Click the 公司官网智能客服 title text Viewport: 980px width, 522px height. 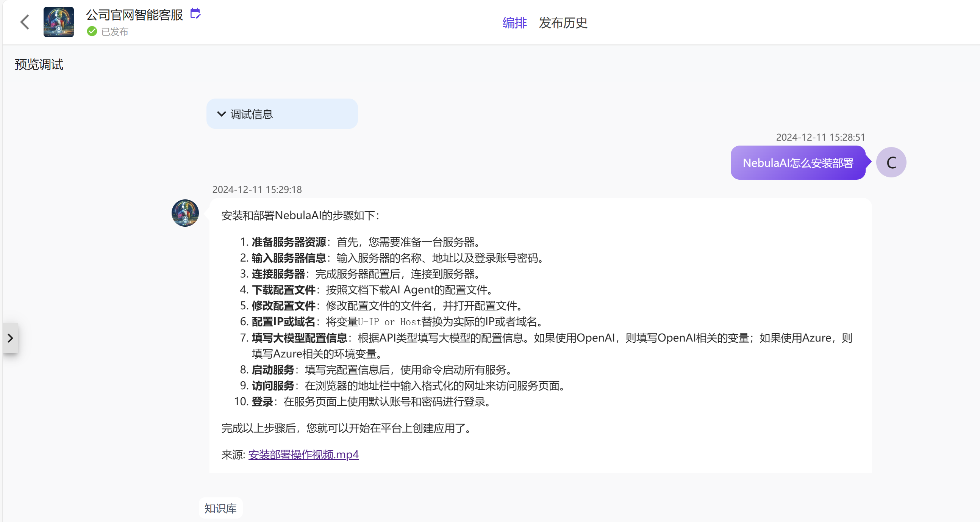135,15
